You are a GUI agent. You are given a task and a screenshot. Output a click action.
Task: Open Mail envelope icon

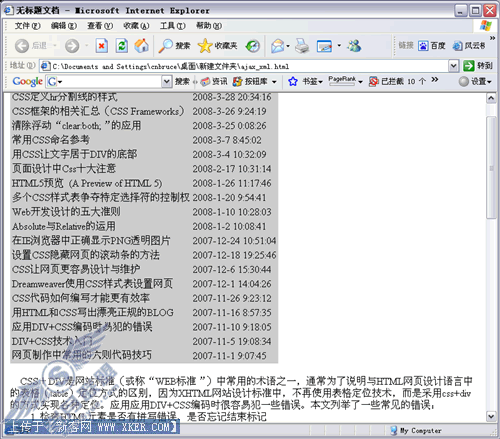coord(278,46)
